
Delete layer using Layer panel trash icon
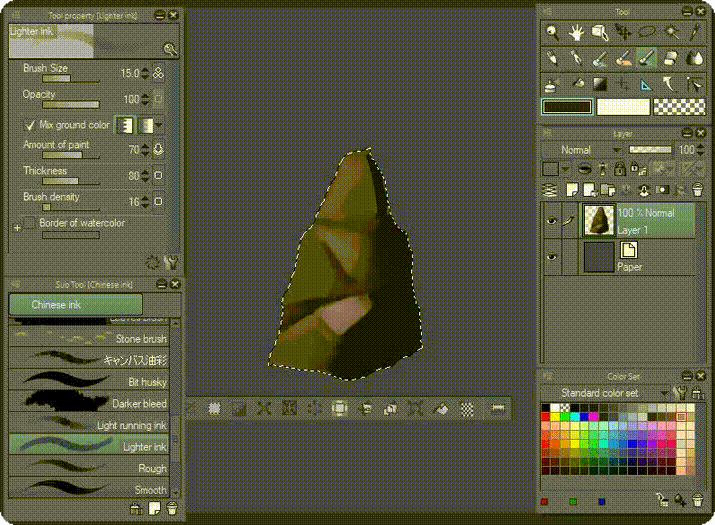point(697,190)
